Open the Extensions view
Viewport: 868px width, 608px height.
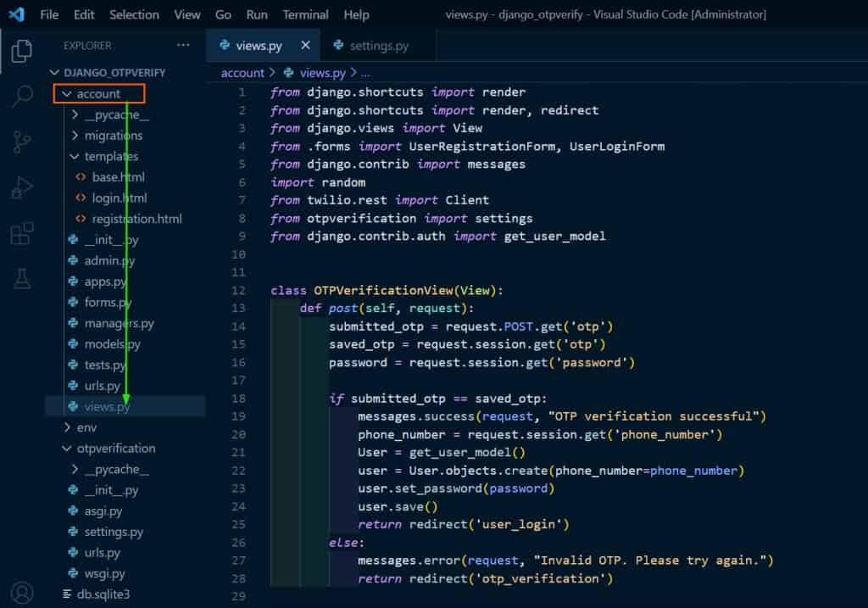[x=22, y=234]
